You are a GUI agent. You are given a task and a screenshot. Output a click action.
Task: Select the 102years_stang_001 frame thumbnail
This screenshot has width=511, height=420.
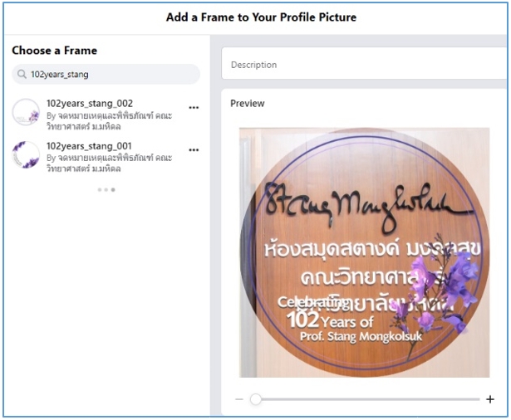pos(26,154)
